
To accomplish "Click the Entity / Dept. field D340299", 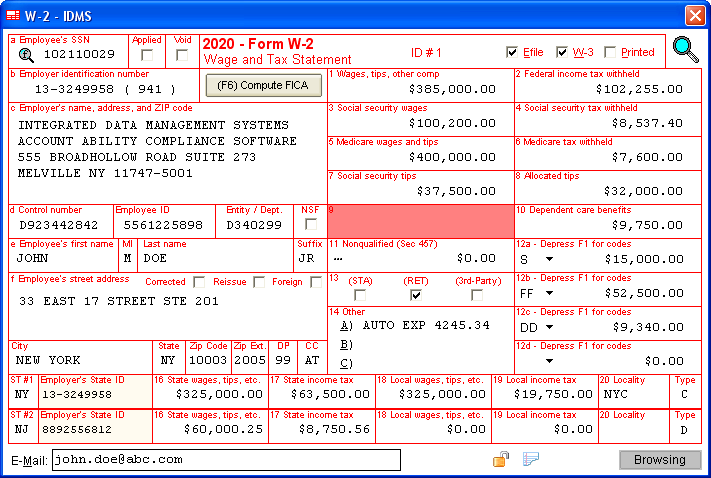I will (254, 225).
